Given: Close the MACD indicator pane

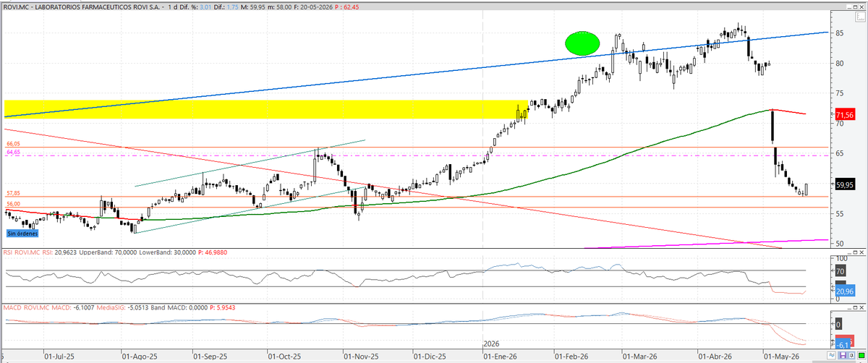Looking at the screenshot, I should pyautogui.click(x=861, y=307).
